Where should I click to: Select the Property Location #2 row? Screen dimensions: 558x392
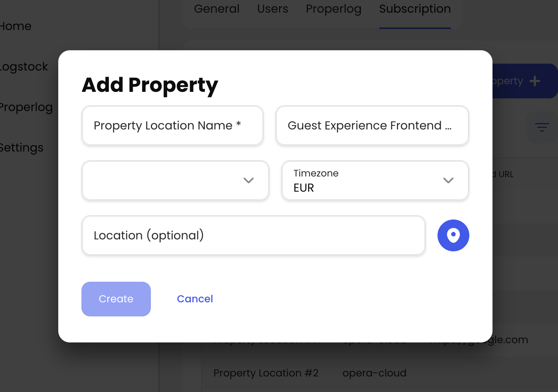coord(266,373)
